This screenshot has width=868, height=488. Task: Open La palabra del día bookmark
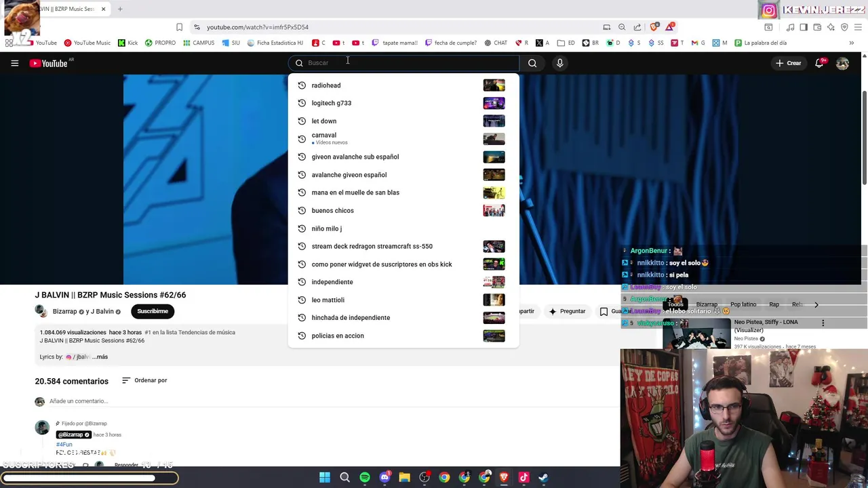pyautogui.click(x=760, y=43)
